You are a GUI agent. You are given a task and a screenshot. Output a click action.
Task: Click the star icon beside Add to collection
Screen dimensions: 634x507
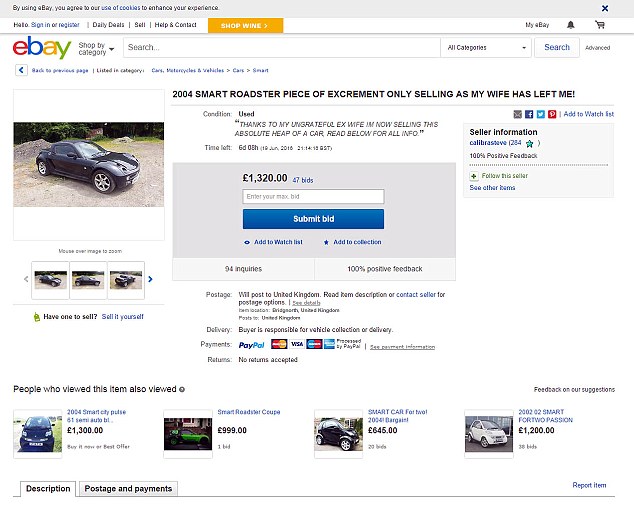coord(326,242)
